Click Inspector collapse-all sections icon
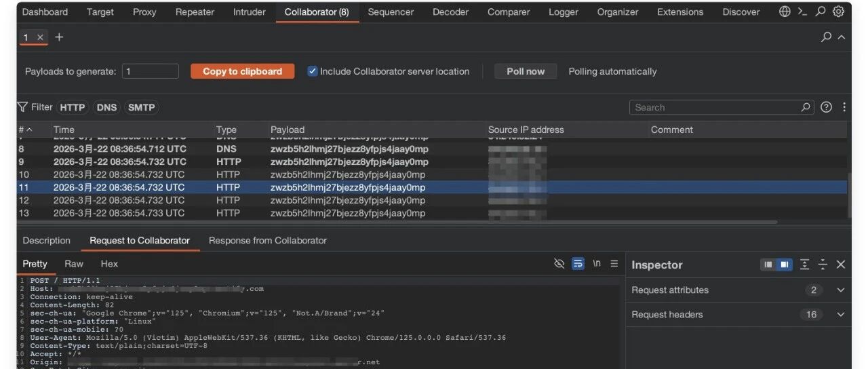 pyautogui.click(x=823, y=265)
